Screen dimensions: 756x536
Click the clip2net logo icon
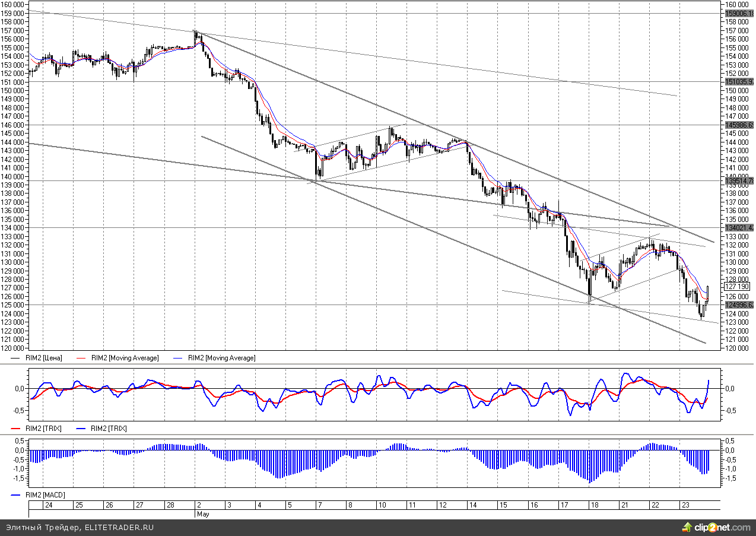pyautogui.click(x=687, y=527)
